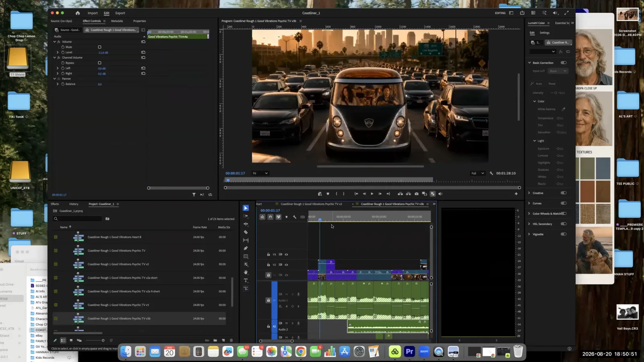Select the Pen tool
Screen dimensions: 644x362
point(246,248)
